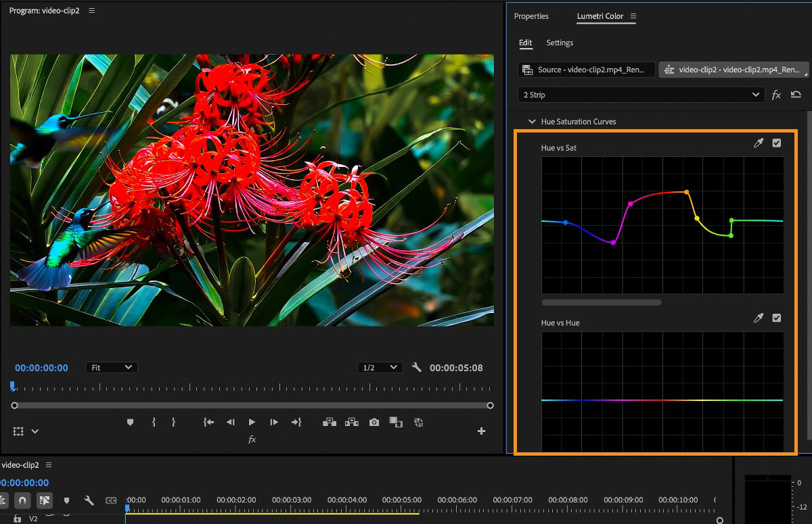Toggle the Hue vs Hue enable checkbox
This screenshot has width=812, height=524.
click(x=775, y=318)
